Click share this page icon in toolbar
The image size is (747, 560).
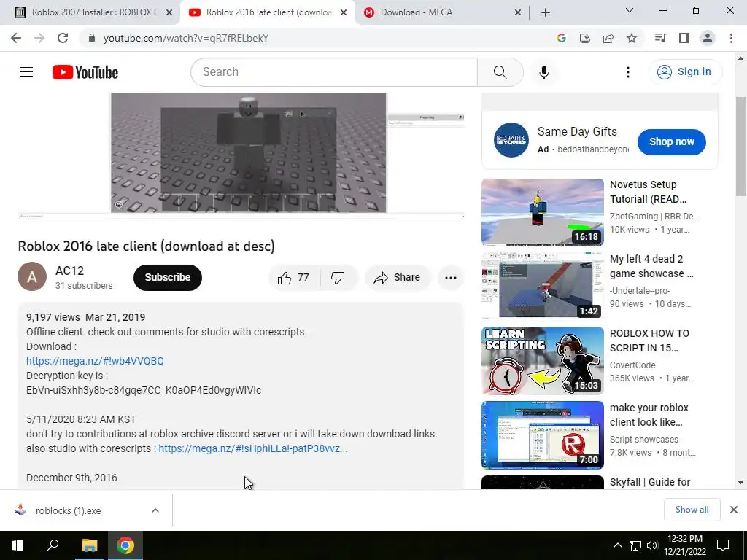pyautogui.click(x=608, y=38)
